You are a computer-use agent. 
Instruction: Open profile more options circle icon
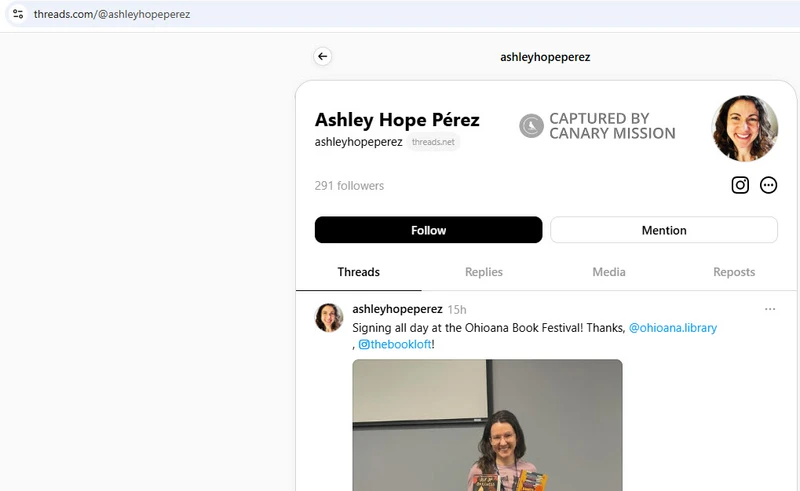click(x=768, y=185)
